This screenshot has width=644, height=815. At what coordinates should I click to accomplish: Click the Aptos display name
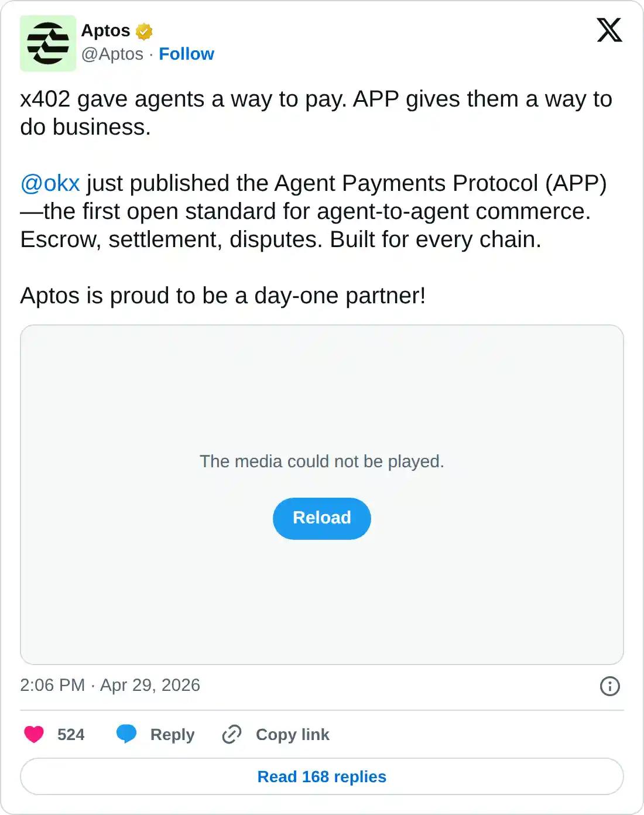105,30
